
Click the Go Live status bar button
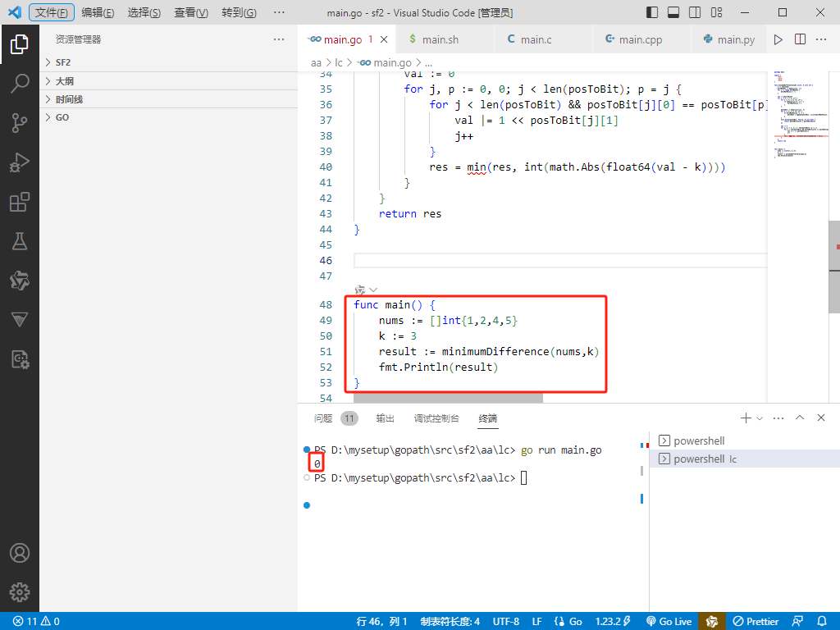click(669, 622)
